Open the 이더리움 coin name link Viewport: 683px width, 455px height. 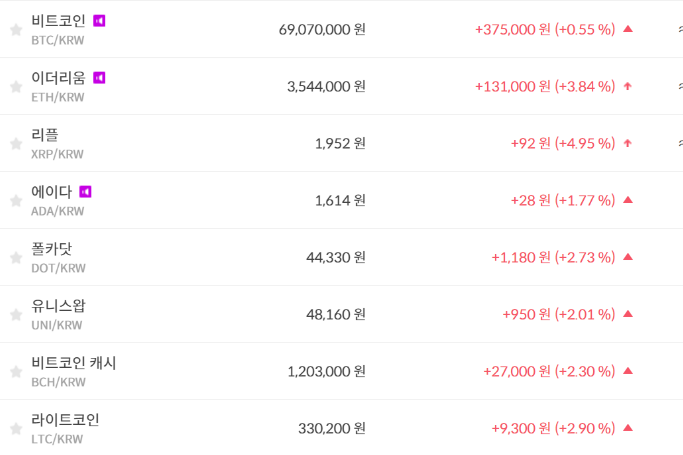[x=58, y=77]
